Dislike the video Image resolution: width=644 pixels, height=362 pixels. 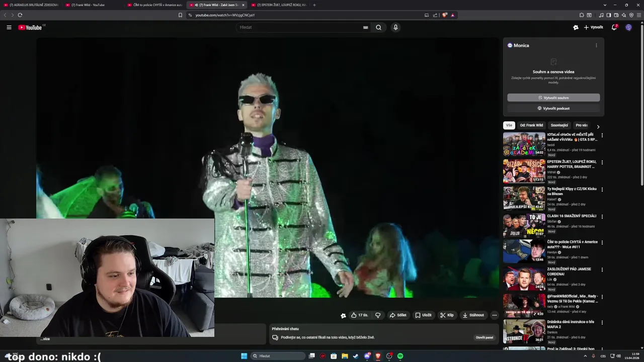coord(378,315)
